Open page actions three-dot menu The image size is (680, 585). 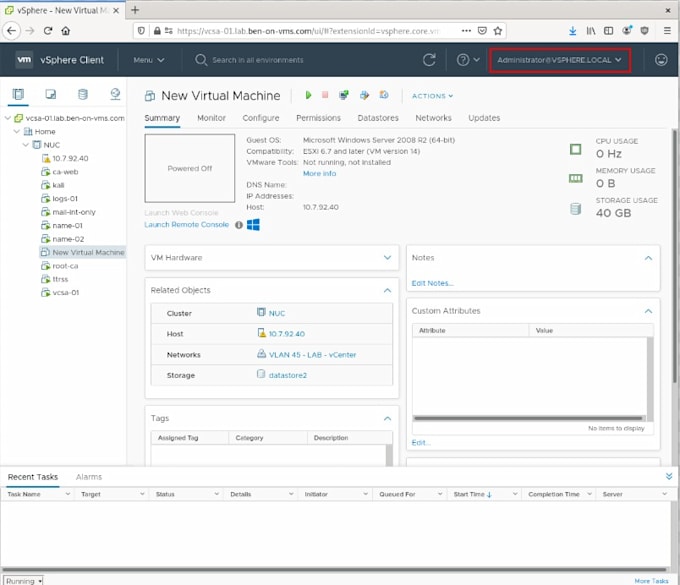tap(466, 31)
